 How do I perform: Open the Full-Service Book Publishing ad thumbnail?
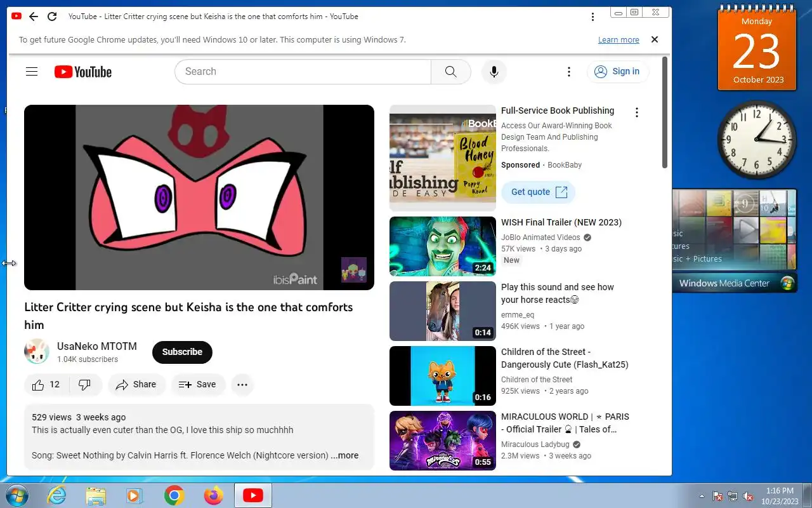(x=443, y=158)
